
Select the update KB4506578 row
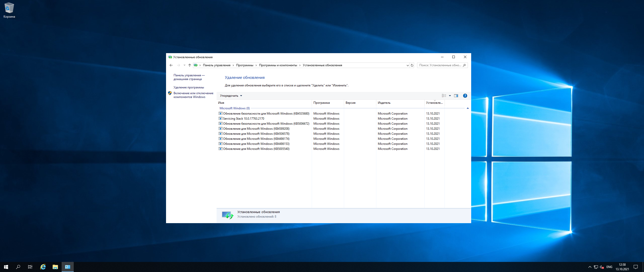pyautogui.click(x=331, y=134)
